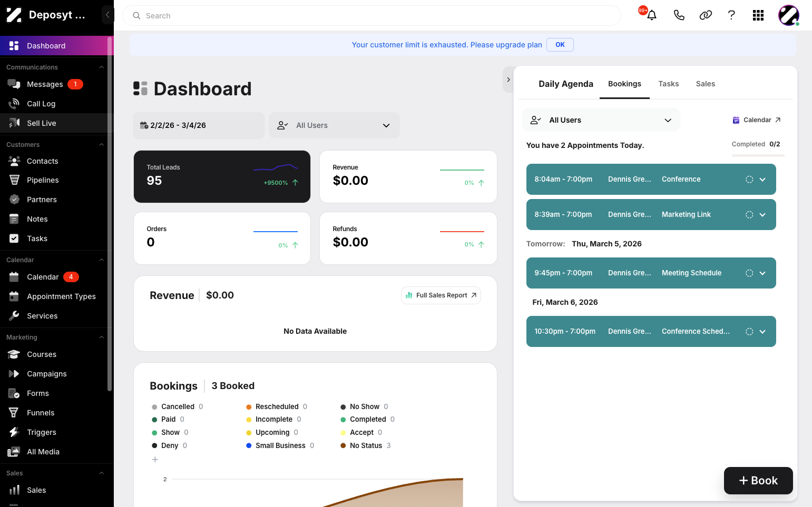Collapse the Communications sidebar section
The width and height of the screenshot is (812, 507).
101,67
